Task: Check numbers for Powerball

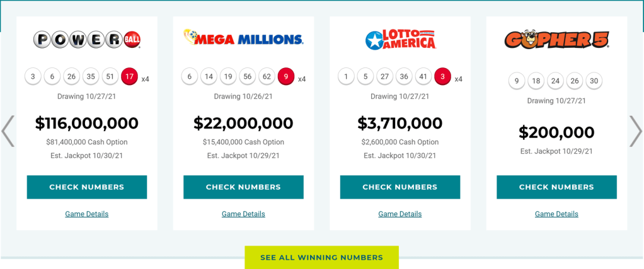Action: 87,187
